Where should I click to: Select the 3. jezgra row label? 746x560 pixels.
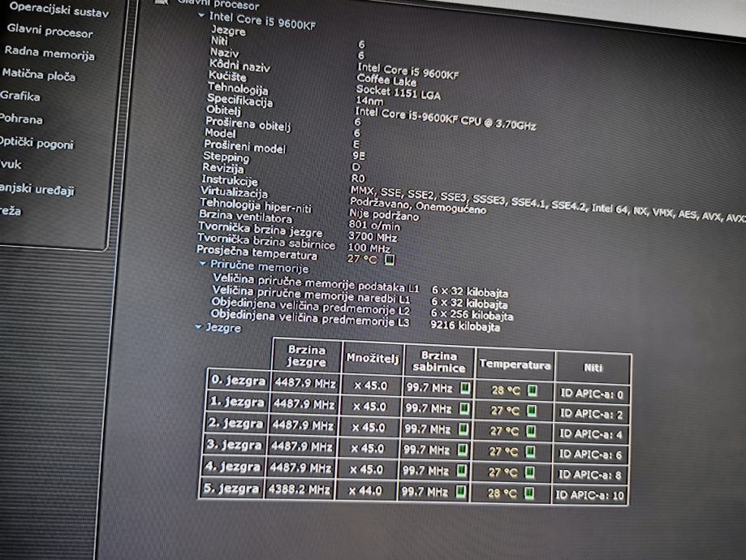234,445
